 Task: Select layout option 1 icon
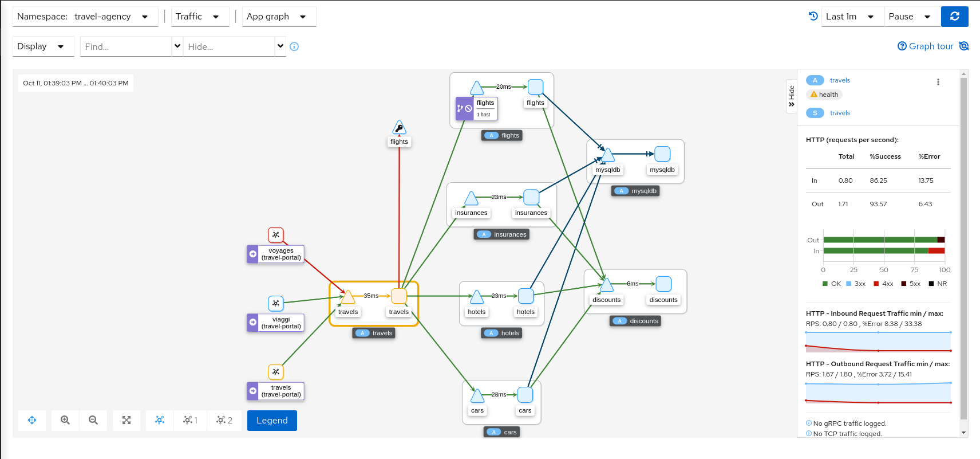tap(190, 420)
